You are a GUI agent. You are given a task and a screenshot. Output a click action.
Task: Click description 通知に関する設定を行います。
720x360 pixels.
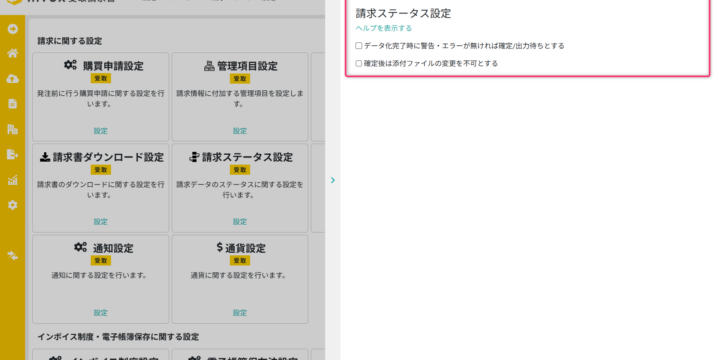99,276
